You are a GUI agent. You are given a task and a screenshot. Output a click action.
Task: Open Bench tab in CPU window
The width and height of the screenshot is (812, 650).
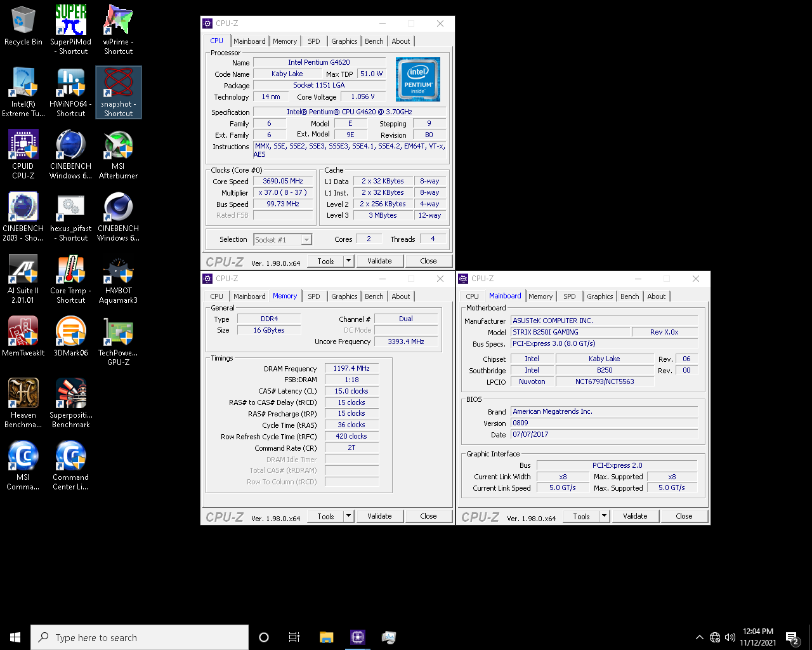pyautogui.click(x=374, y=41)
